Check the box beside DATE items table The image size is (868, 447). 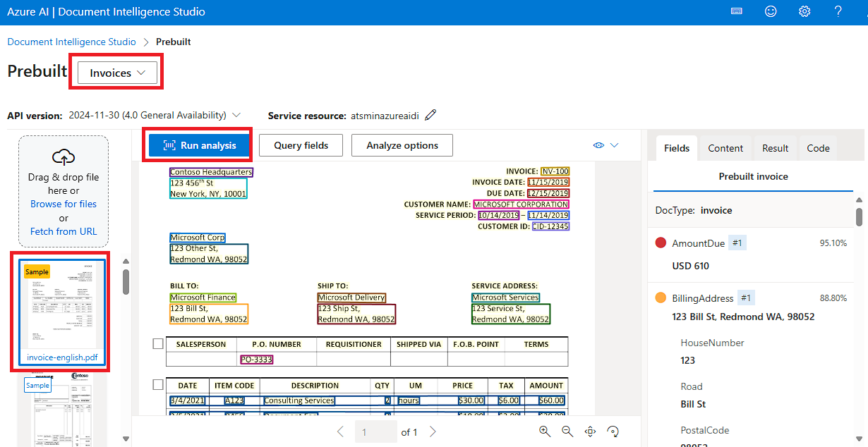(x=158, y=385)
